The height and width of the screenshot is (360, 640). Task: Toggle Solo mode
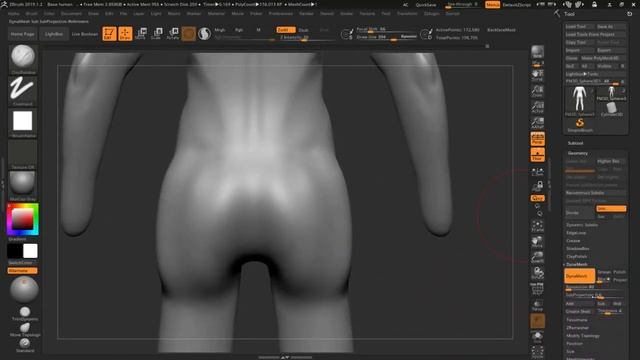coord(538,337)
